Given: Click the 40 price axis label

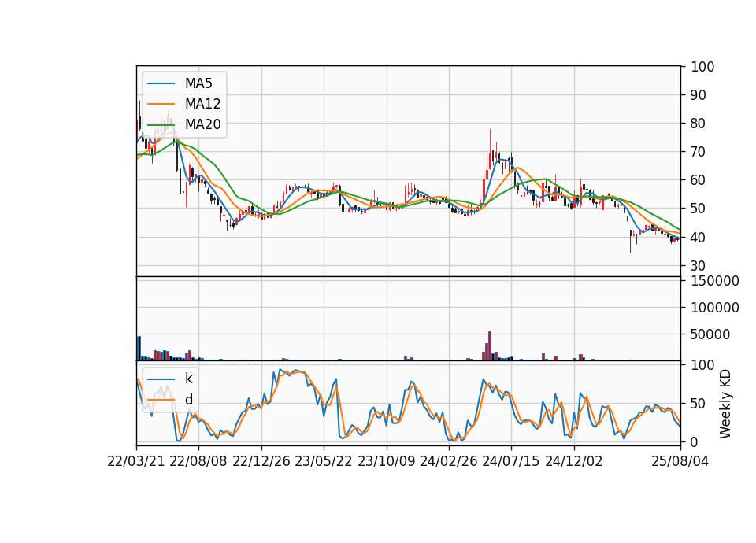Looking at the screenshot, I should (x=699, y=238).
